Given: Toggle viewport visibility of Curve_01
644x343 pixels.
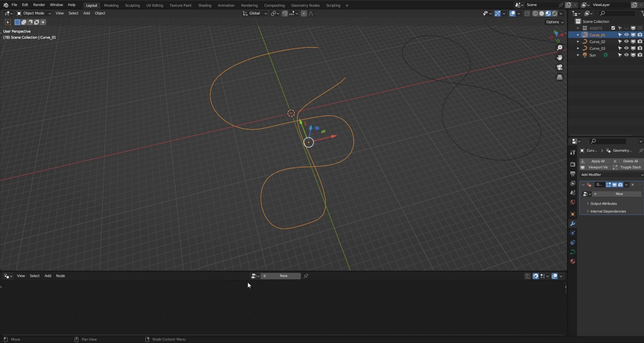Looking at the screenshot, I should 626,35.
